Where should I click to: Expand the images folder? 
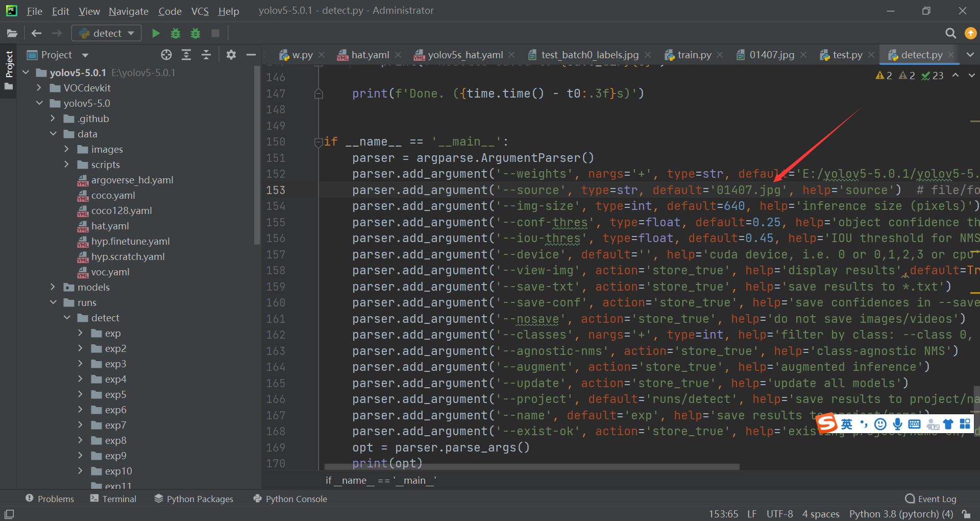coord(67,149)
